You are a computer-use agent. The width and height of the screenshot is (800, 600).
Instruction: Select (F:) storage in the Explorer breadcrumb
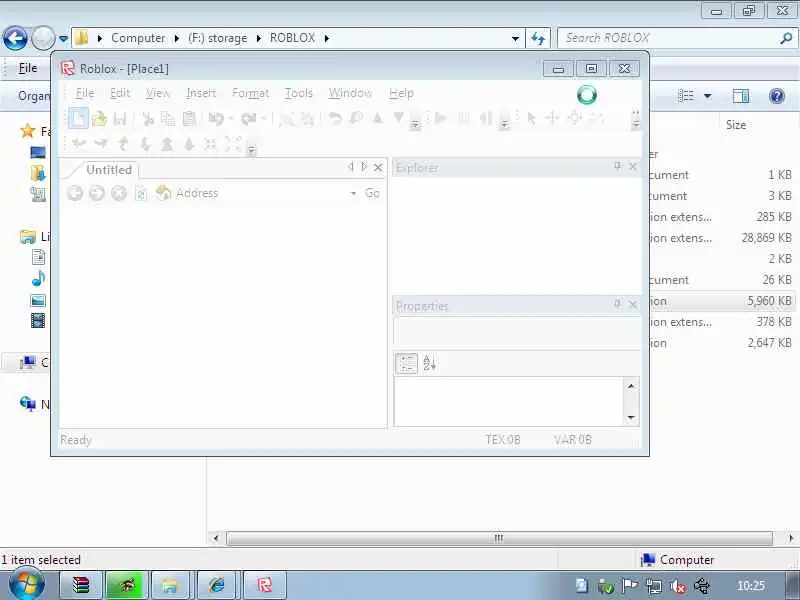tap(217, 38)
